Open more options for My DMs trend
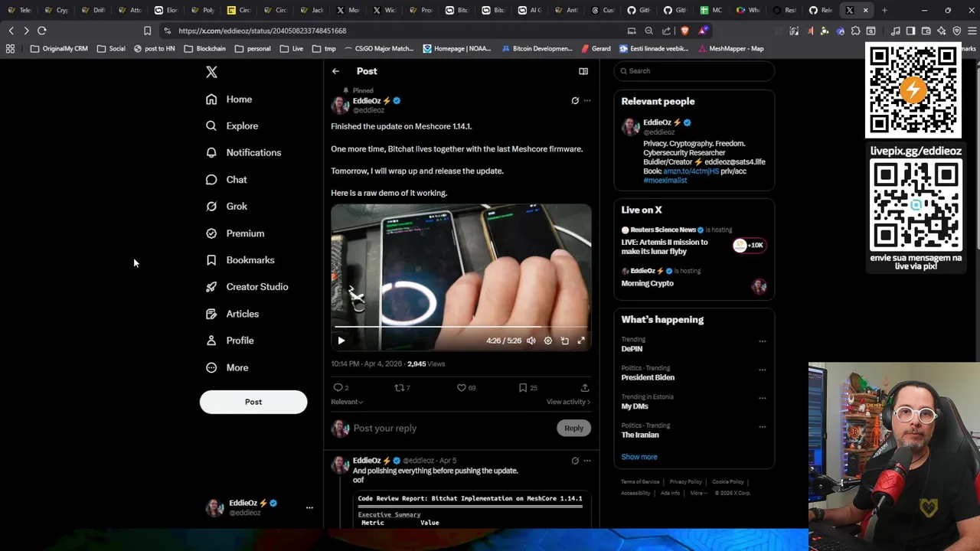Screen dimensions: 980x551 tap(762, 398)
